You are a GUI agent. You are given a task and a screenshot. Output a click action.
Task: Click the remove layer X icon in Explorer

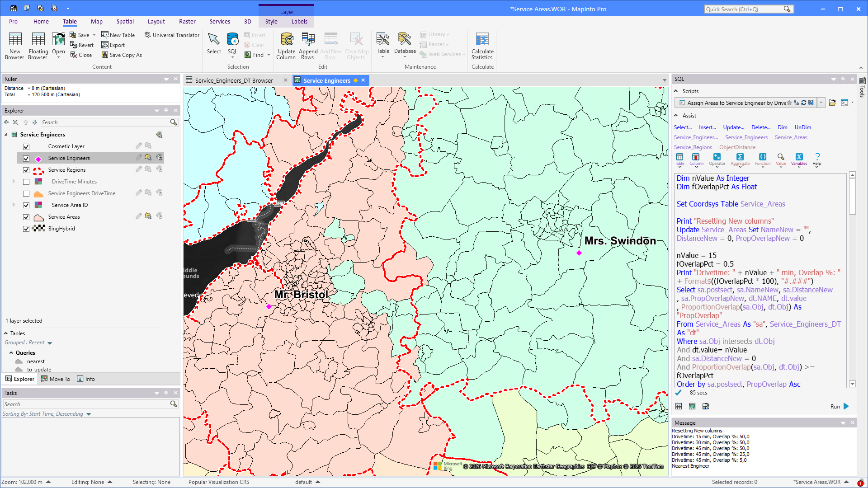[x=15, y=122]
